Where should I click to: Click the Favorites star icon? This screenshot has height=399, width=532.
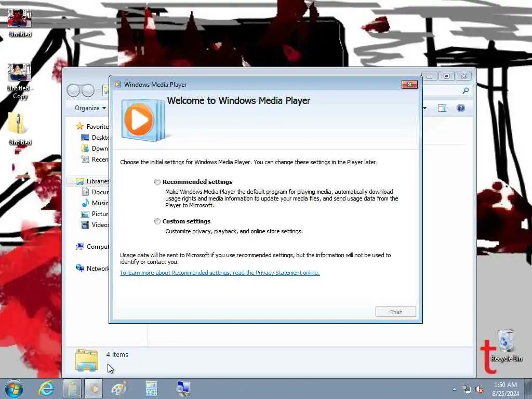click(x=79, y=126)
